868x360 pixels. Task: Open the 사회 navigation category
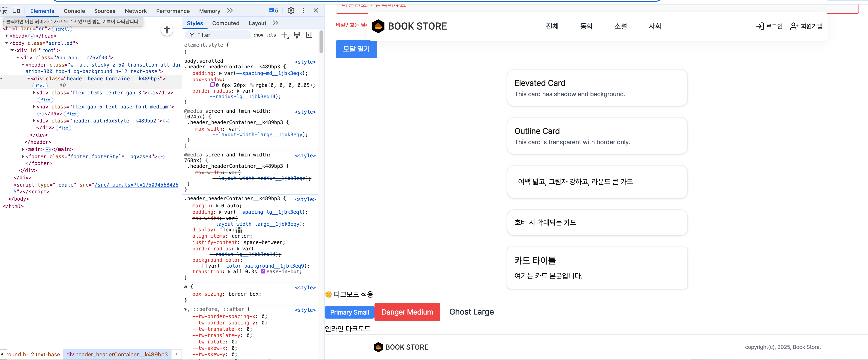tap(655, 26)
